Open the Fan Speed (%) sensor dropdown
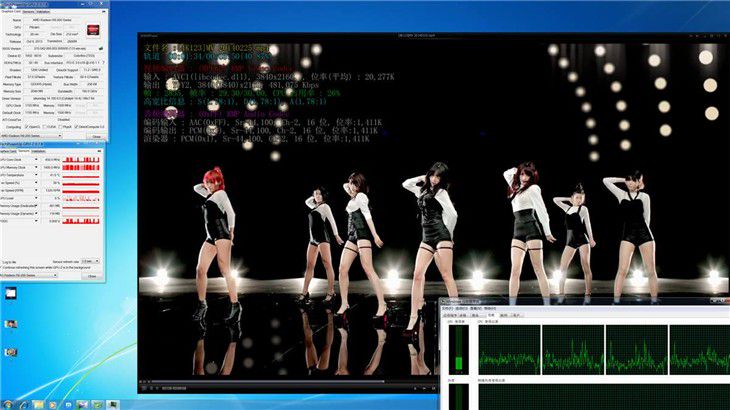The width and height of the screenshot is (730, 410). [36, 183]
